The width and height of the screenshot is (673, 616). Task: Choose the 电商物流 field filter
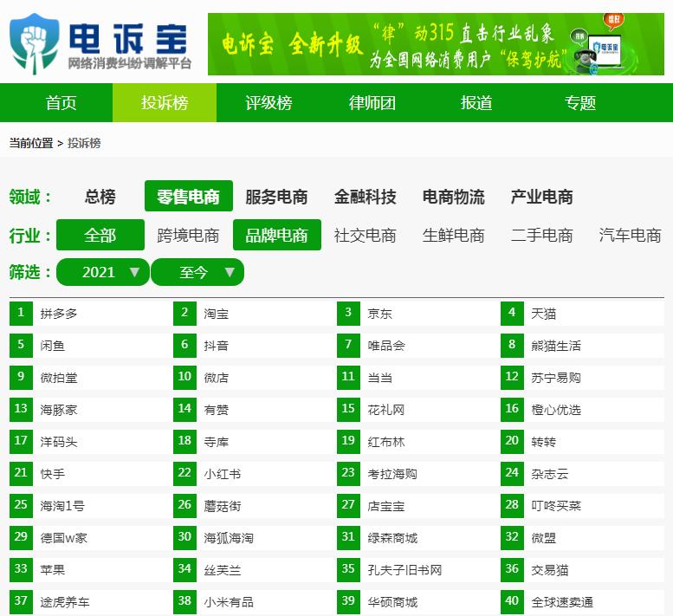click(453, 197)
